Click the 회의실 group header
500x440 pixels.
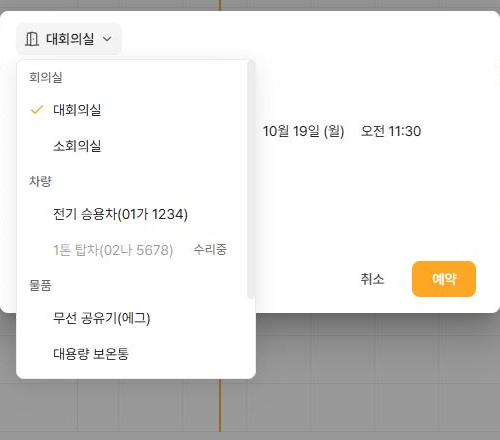click(46, 77)
